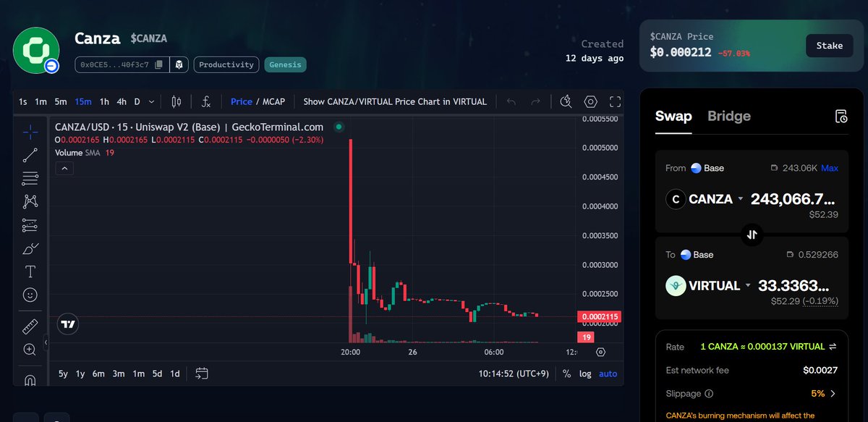Image resolution: width=868 pixels, height=422 pixels.
Task: Select the zoom in tool
Action: 30,350
